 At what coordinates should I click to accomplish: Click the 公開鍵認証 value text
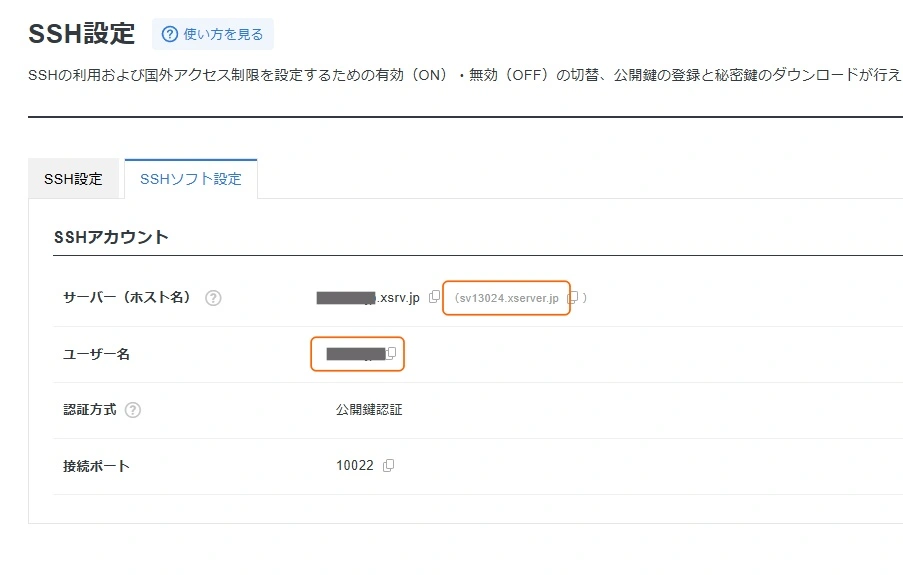click(x=369, y=410)
